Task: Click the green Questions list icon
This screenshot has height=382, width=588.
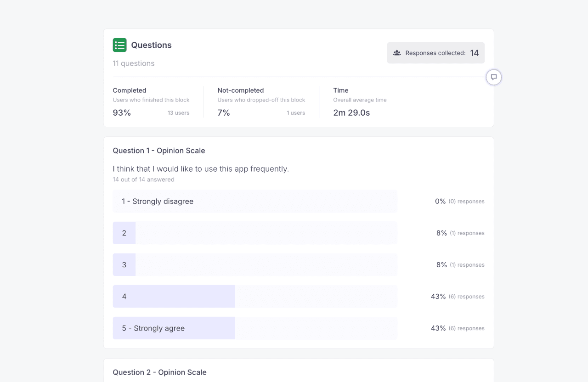Action: pos(119,45)
